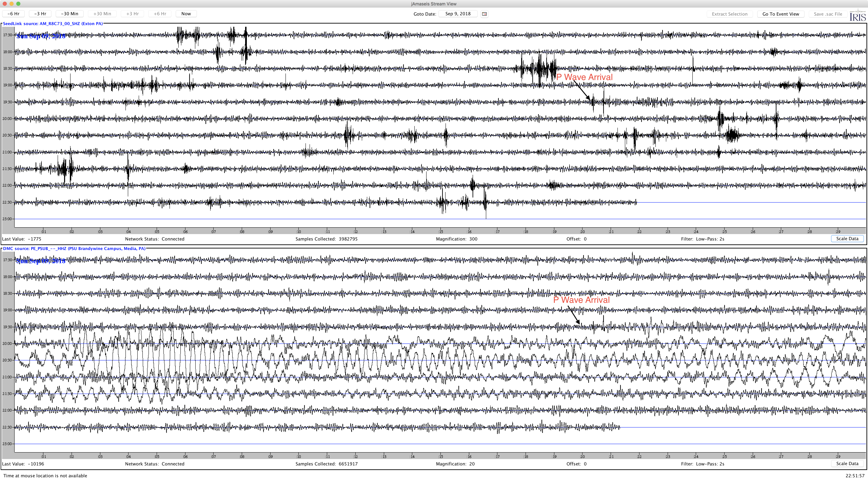Viewport: 868px width, 480px height.
Task: Click Scale Data in Exton PA panel
Action: point(847,239)
